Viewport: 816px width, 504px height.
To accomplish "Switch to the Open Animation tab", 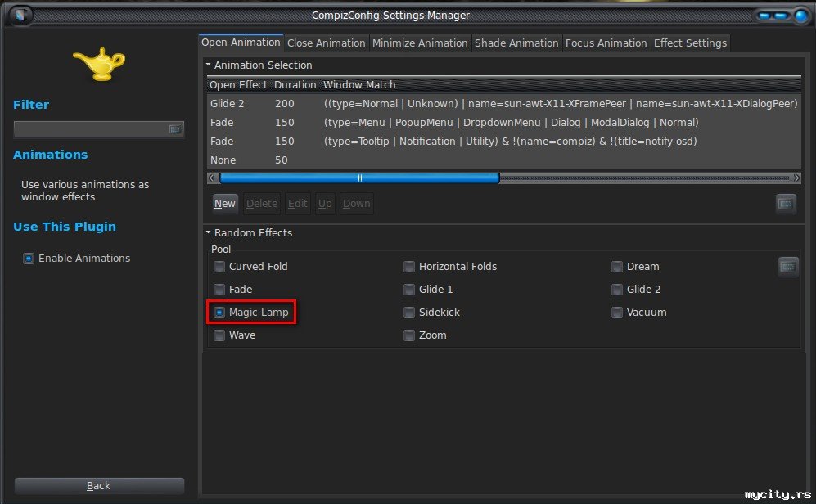I will tap(241, 43).
